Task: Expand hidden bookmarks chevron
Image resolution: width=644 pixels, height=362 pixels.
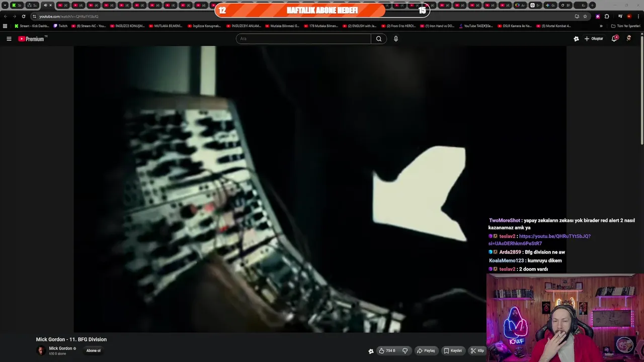Action: pos(601,26)
